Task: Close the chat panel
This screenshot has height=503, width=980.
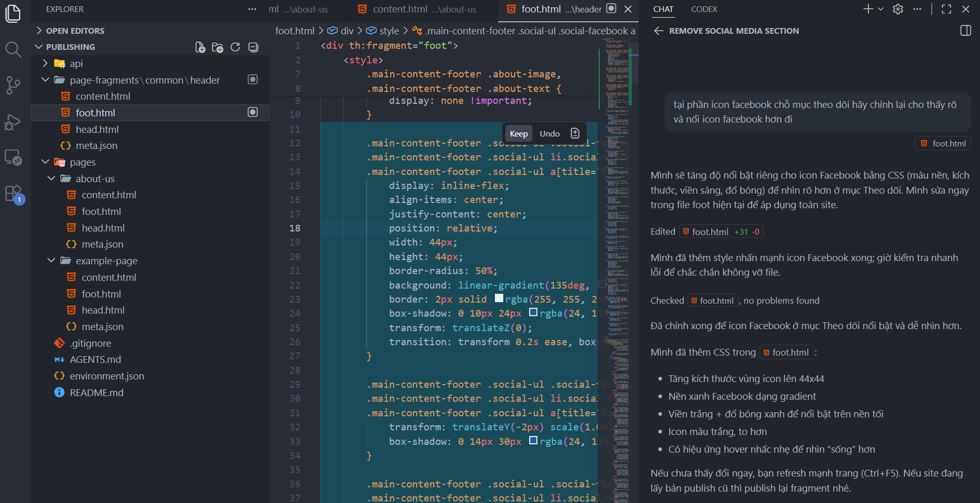Action: tap(965, 9)
